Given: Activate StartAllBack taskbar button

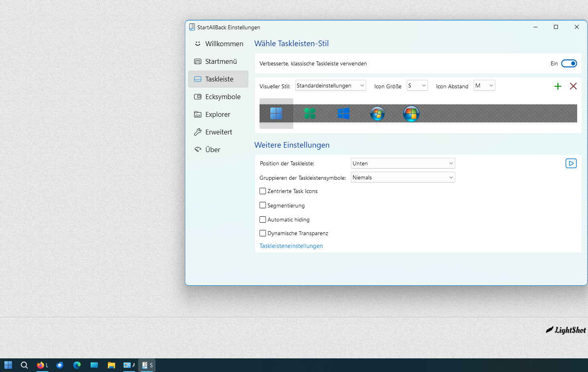Looking at the screenshot, I should [147, 365].
